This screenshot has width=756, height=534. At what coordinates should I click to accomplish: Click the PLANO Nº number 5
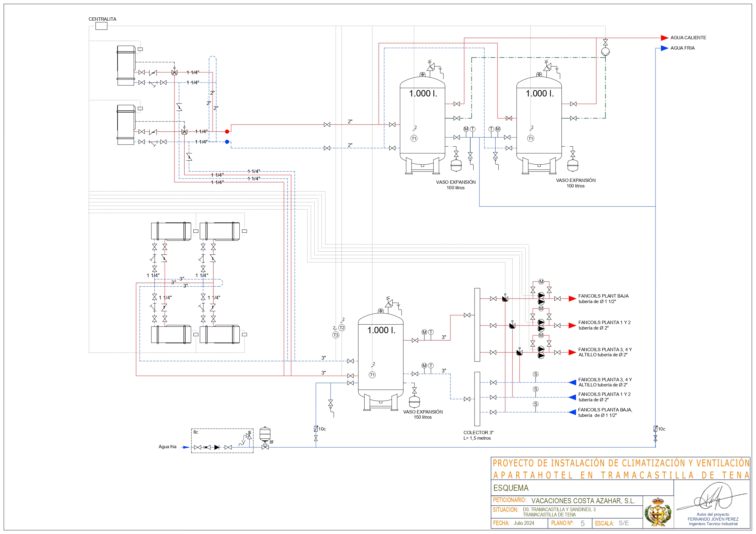click(582, 523)
